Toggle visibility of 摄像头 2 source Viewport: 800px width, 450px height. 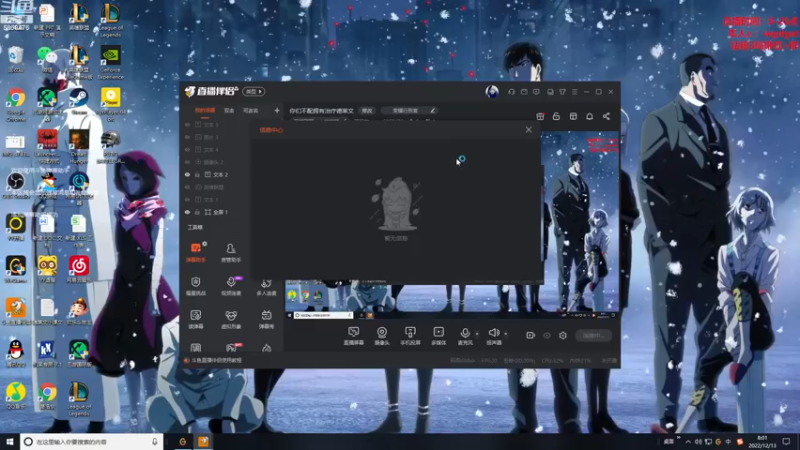click(x=187, y=162)
